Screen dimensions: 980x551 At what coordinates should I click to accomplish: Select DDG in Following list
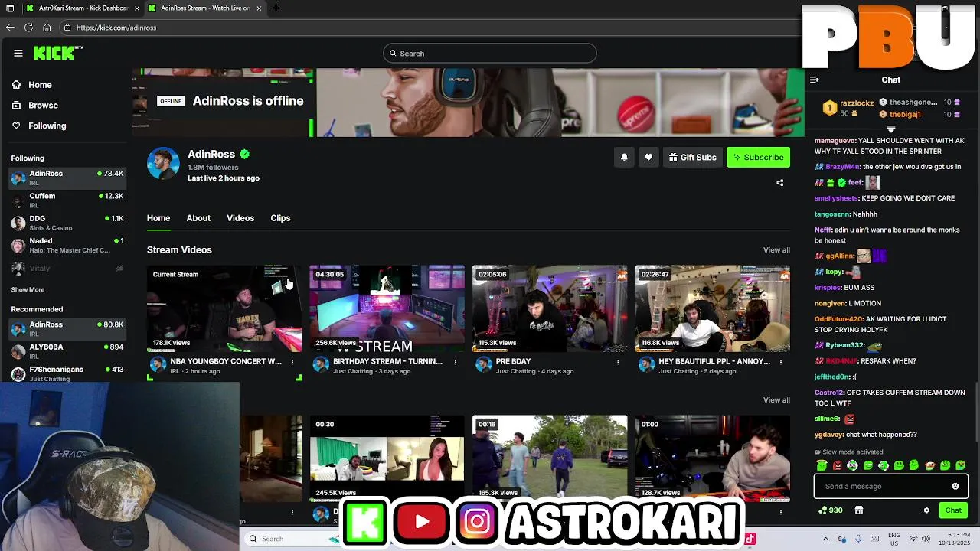[x=67, y=222]
